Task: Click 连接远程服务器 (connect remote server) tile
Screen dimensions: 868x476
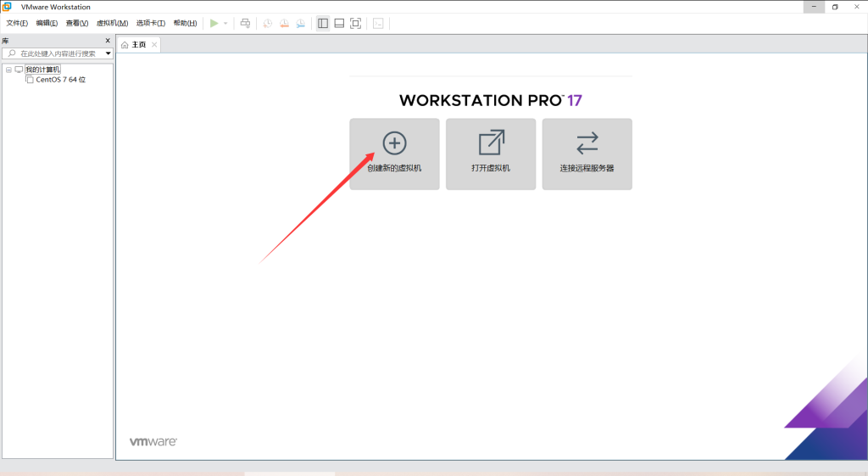Action: (x=587, y=154)
